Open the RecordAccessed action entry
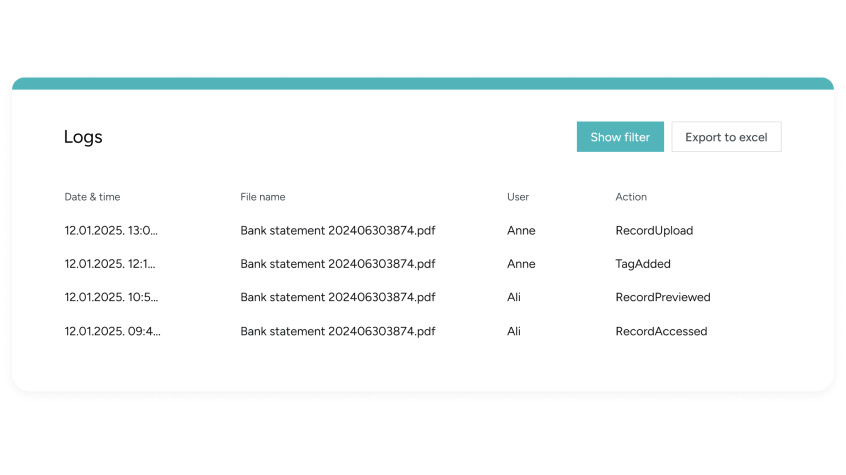 (661, 331)
